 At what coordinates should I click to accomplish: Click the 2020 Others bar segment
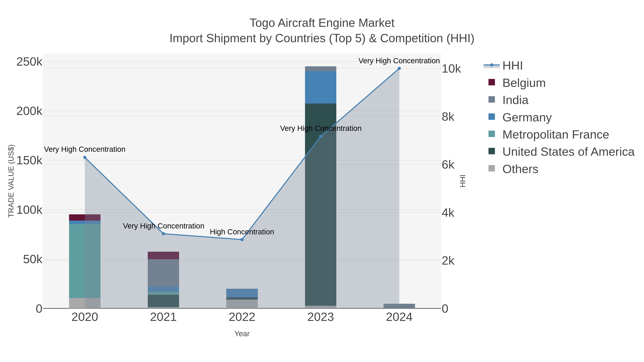point(85,303)
